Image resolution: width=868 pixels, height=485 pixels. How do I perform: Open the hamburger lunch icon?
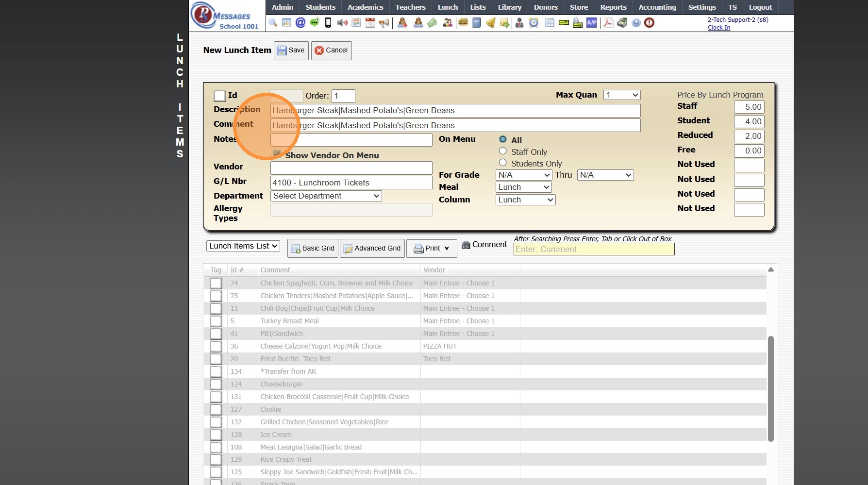[463, 23]
